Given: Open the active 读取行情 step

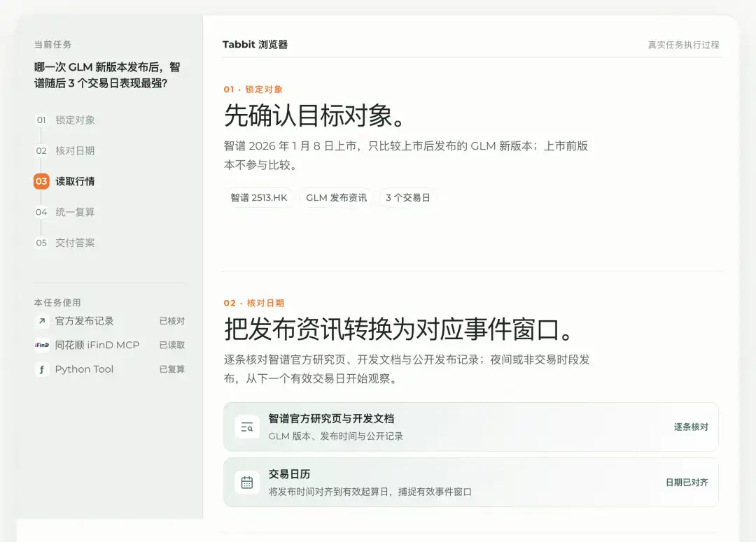Looking at the screenshot, I should [75, 181].
